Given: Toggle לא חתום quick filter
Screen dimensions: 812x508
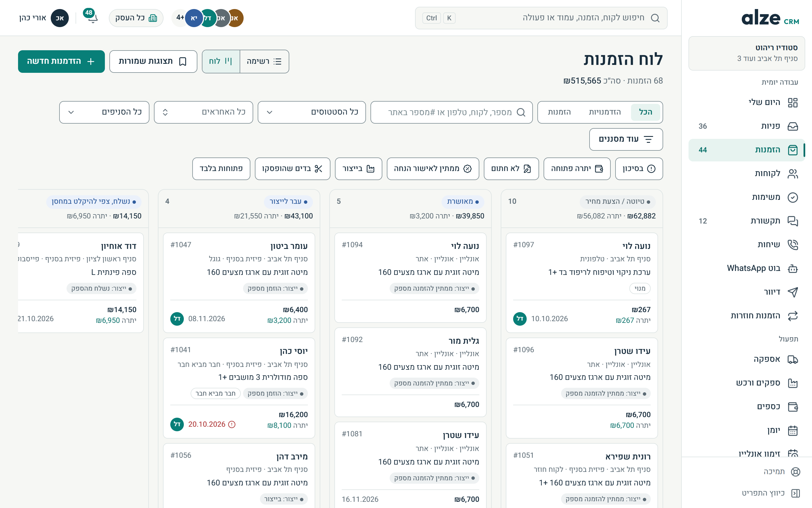Looking at the screenshot, I should [x=511, y=169].
